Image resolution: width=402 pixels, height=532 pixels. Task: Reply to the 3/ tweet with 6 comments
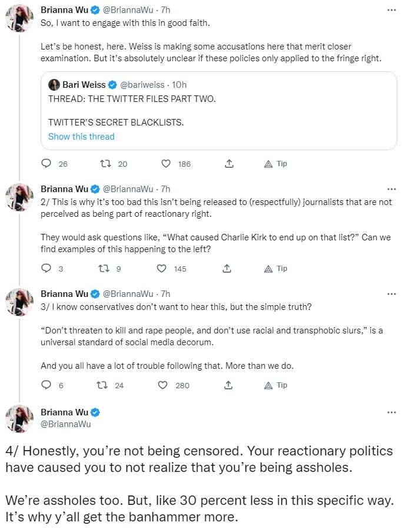point(46,385)
